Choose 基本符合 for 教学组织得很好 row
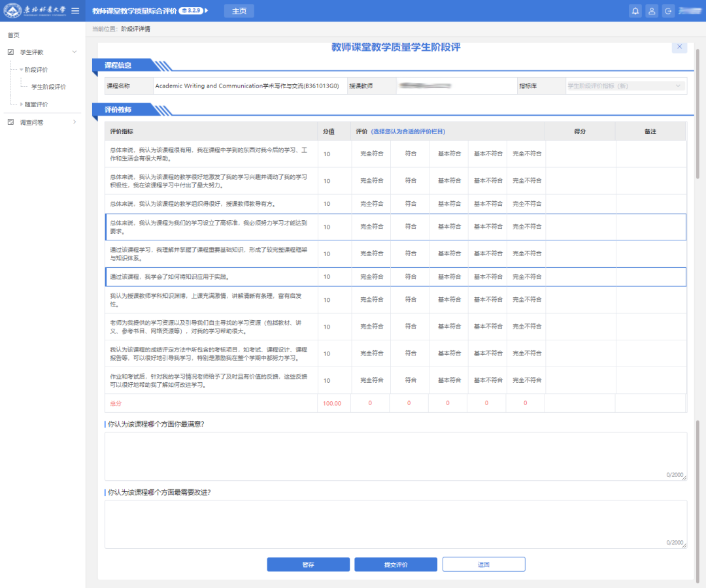The image size is (706, 588). (x=449, y=204)
